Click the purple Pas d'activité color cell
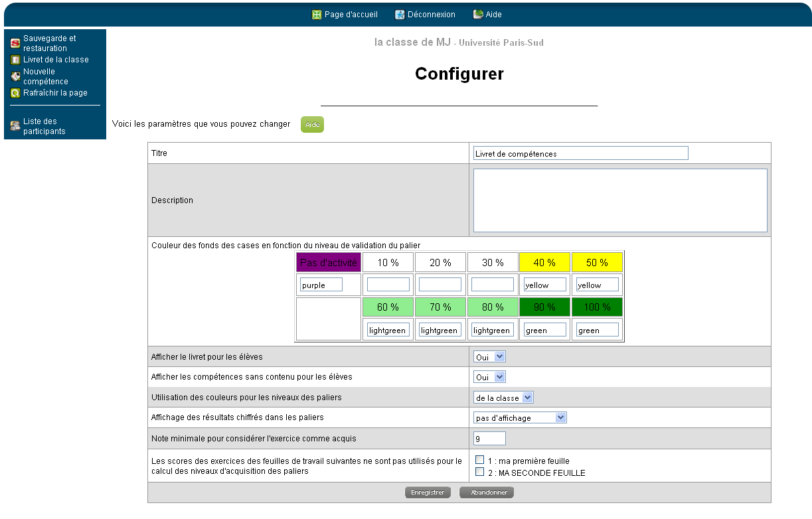 click(328, 262)
